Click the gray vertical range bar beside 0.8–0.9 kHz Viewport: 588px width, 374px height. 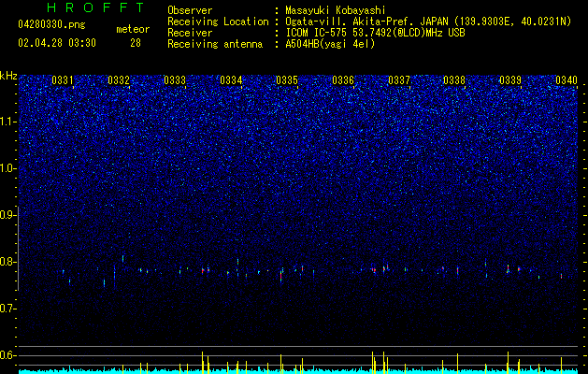(x=19, y=249)
